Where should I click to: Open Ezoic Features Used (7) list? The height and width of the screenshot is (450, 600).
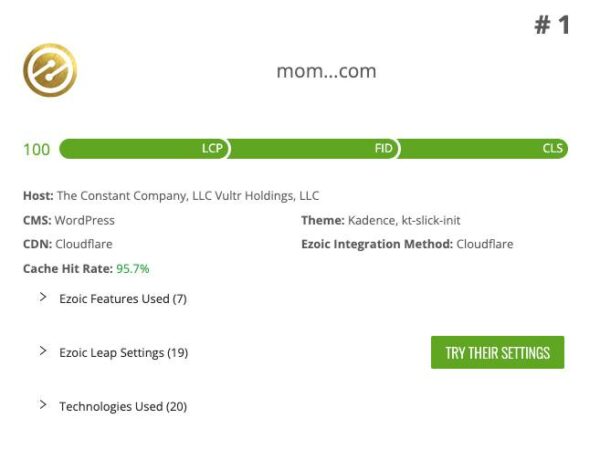click(123, 298)
